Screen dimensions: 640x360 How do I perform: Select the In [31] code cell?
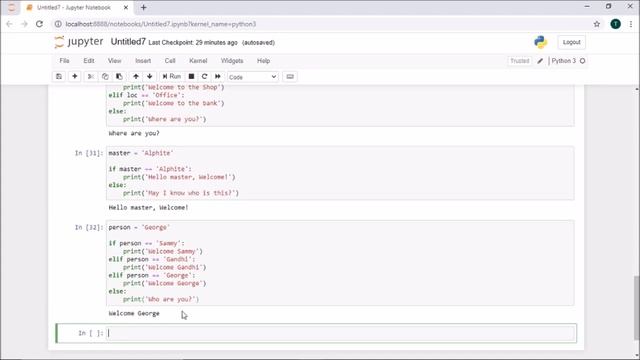340,173
